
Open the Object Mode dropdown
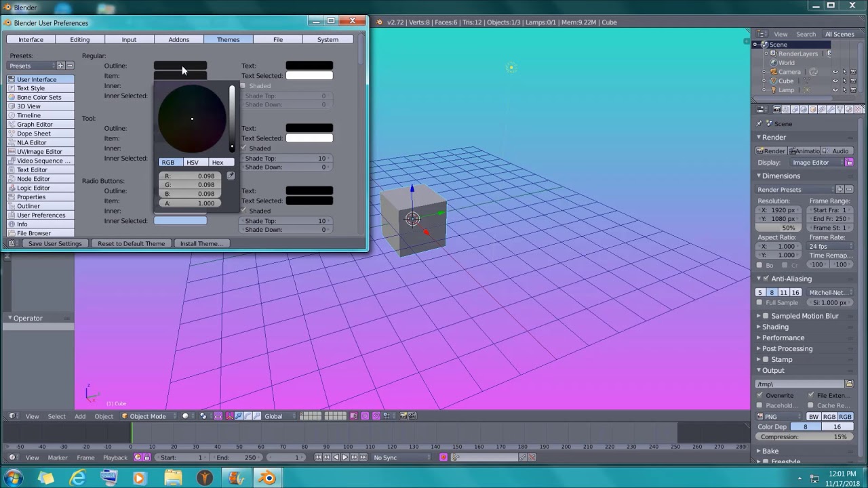click(147, 416)
